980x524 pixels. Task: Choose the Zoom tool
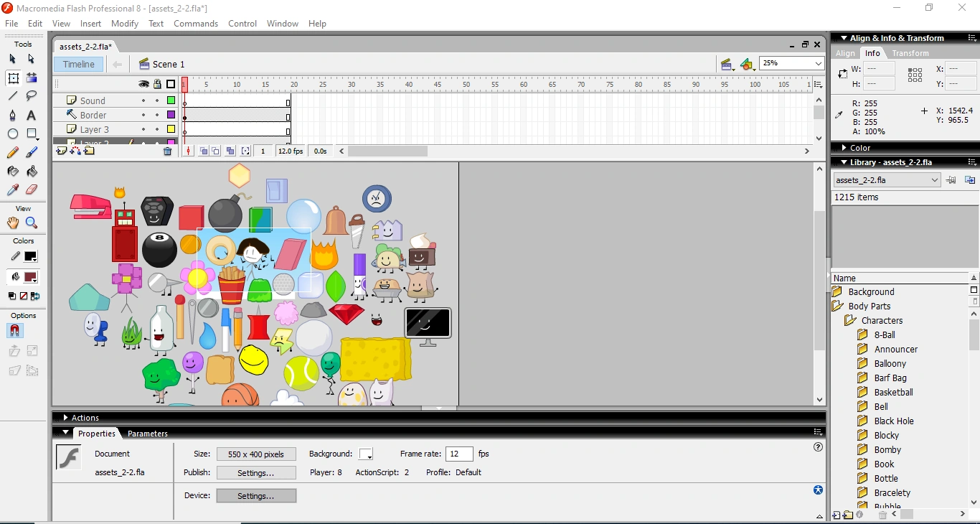point(31,223)
